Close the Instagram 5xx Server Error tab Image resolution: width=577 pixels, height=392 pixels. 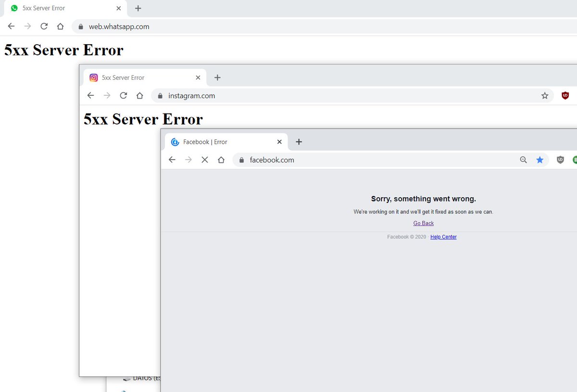click(198, 77)
